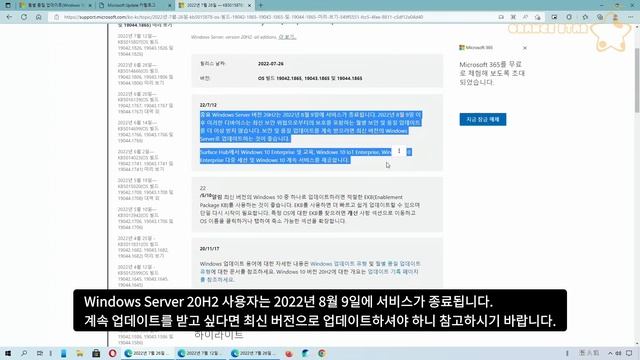
Task: Open the browser profile avatar
Action: pos(615,17)
